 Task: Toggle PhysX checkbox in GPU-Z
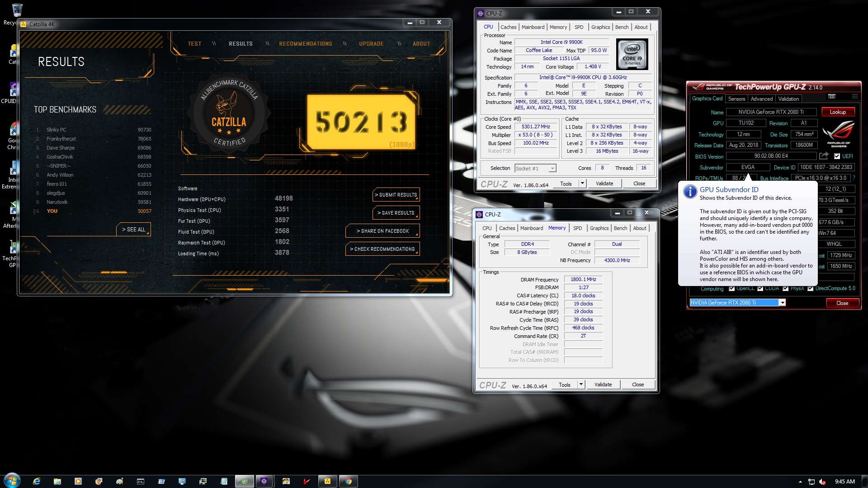click(x=786, y=289)
